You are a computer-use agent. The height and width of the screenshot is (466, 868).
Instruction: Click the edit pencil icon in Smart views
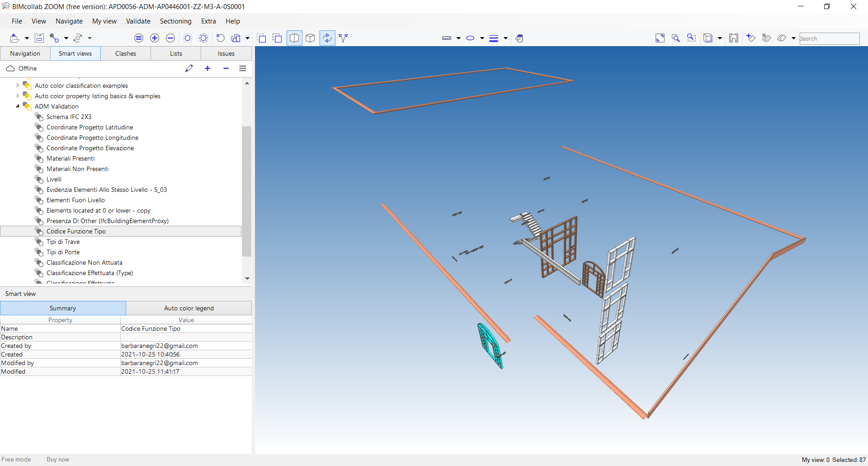click(189, 68)
